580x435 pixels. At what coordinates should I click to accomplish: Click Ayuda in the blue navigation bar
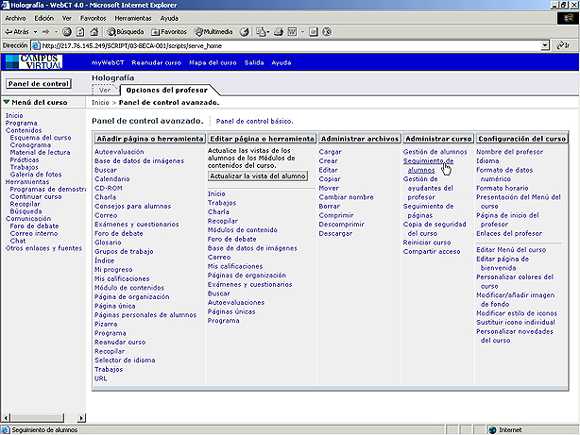tap(281, 63)
